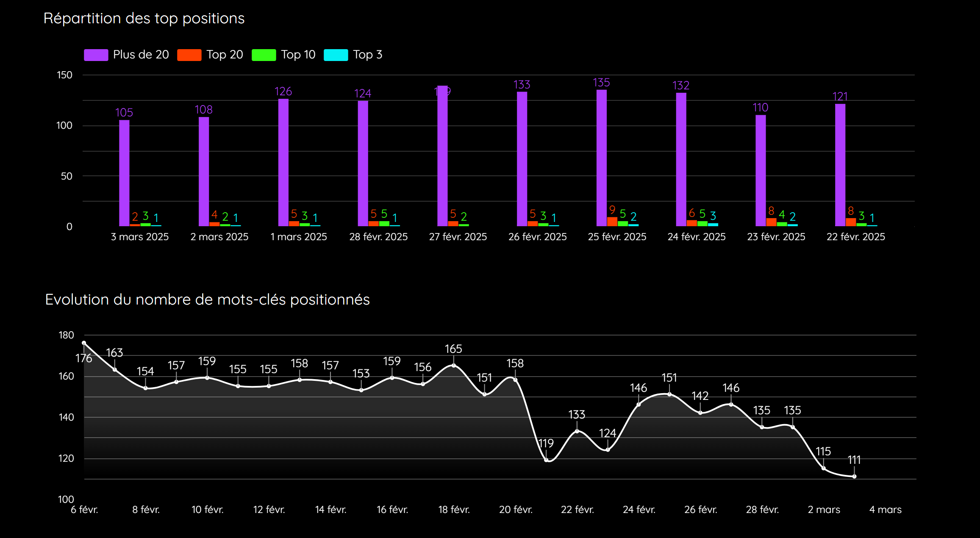Click the green Top 10 legend swatch
The image size is (980, 538).
coord(264,55)
